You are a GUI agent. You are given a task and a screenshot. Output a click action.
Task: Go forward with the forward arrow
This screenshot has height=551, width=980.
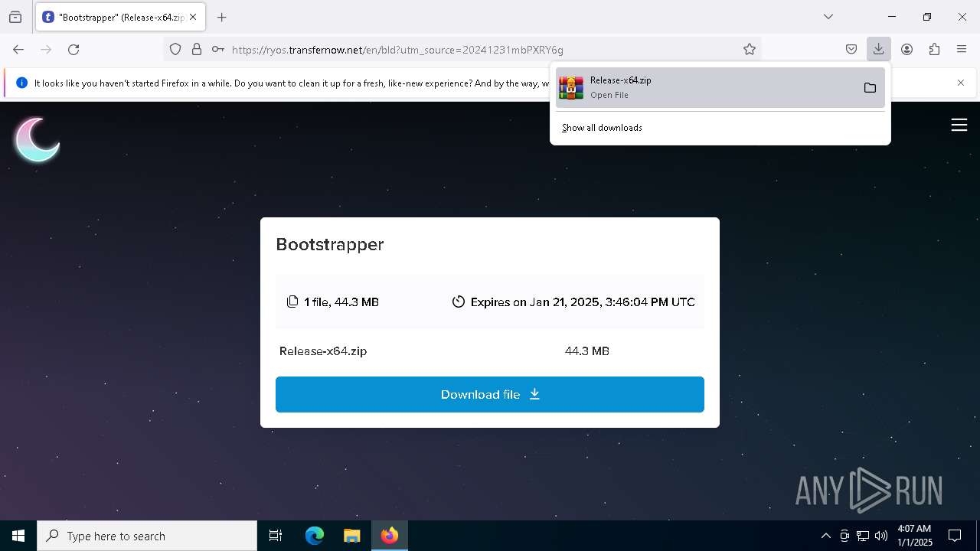pyautogui.click(x=46, y=50)
